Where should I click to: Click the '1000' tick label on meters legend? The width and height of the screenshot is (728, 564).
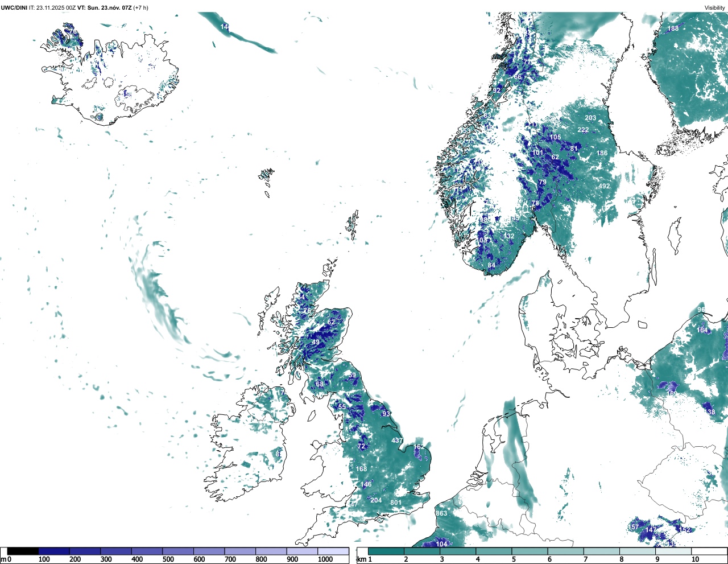(x=325, y=559)
